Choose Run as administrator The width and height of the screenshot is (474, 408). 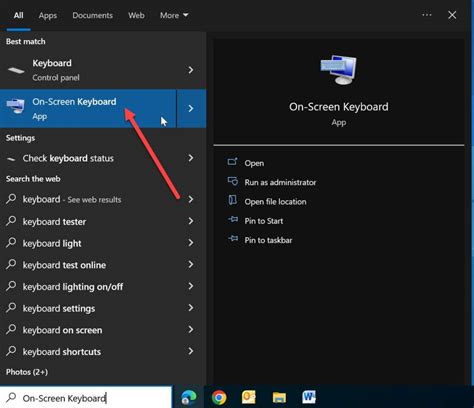(280, 182)
